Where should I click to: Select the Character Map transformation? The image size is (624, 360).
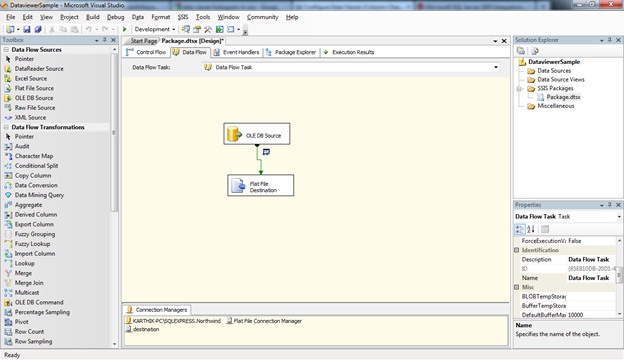[x=34, y=156]
